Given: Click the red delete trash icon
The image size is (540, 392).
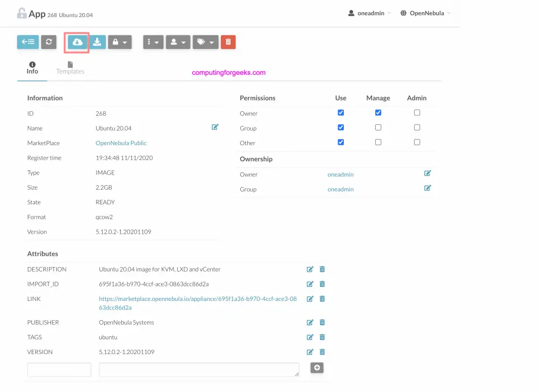Looking at the screenshot, I should (228, 42).
